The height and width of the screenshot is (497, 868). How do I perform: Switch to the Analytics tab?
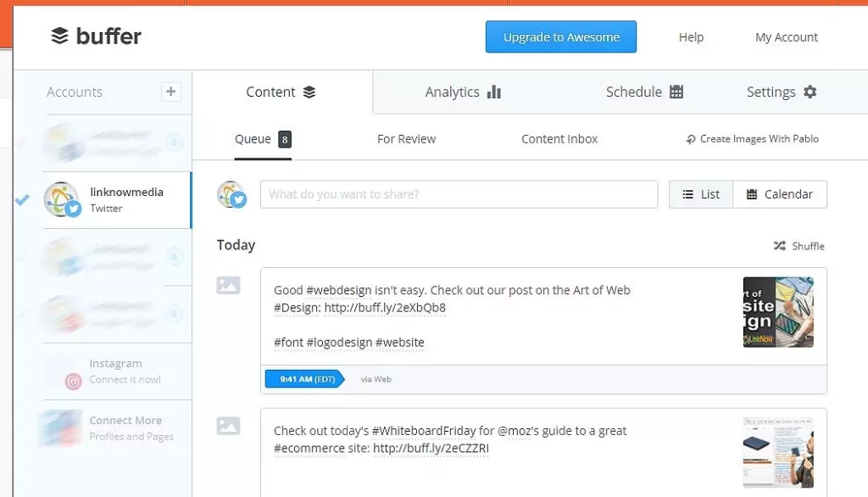coord(463,92)
